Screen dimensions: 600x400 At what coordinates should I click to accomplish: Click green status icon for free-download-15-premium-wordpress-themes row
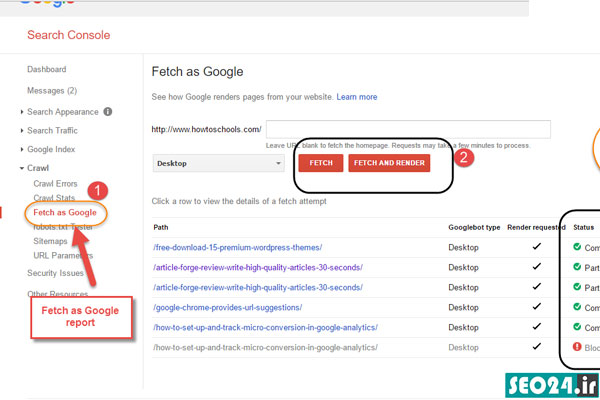click(577, 247)
